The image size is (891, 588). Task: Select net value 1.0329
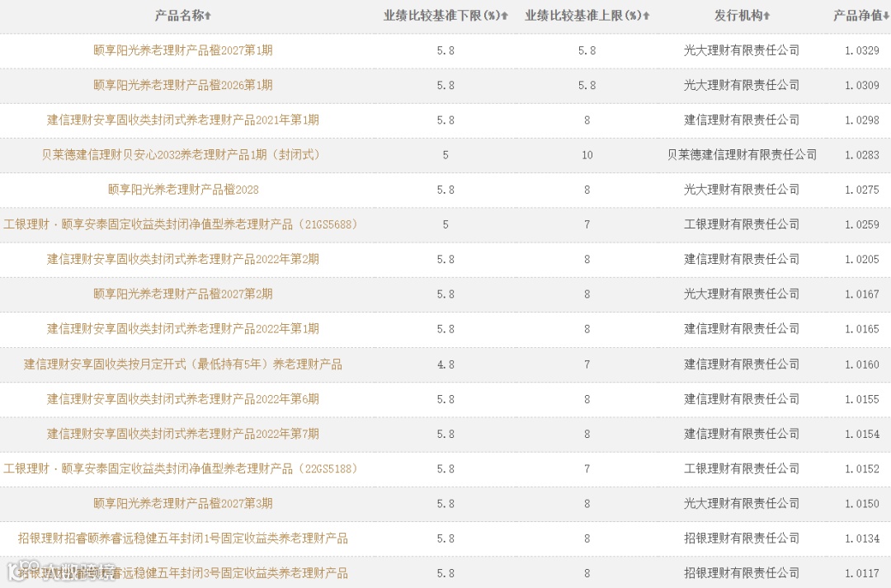coord(862,50)
